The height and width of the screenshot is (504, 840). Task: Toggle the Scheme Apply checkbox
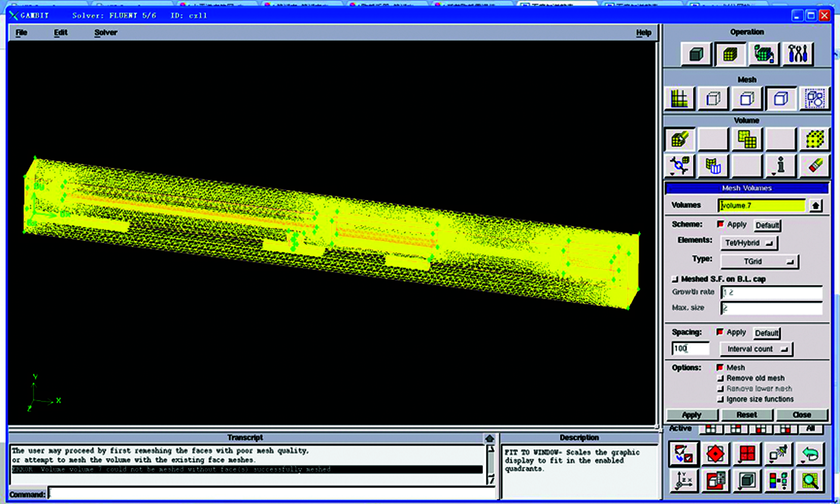coord(720,224)
